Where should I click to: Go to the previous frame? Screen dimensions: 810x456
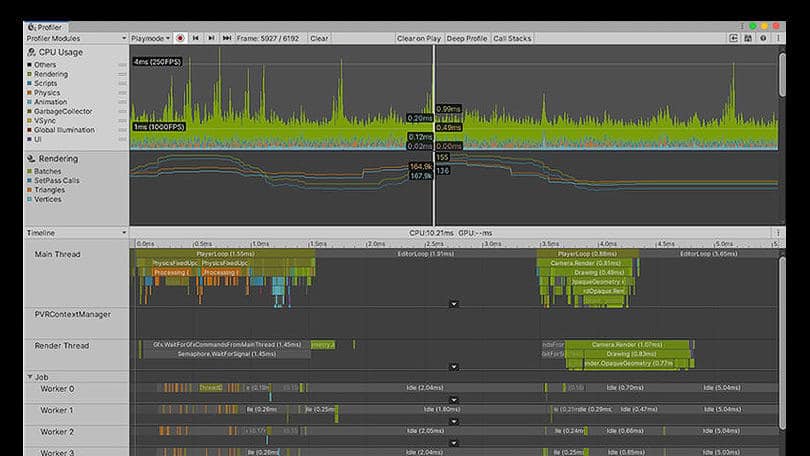pos(195,38)
